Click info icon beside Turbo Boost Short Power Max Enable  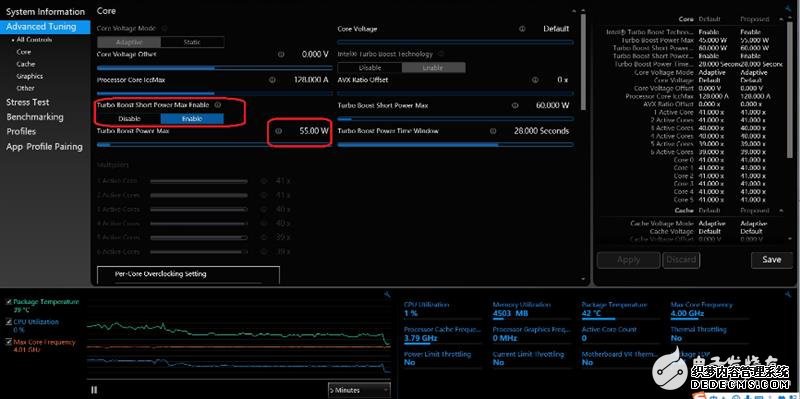click(218, 105)
